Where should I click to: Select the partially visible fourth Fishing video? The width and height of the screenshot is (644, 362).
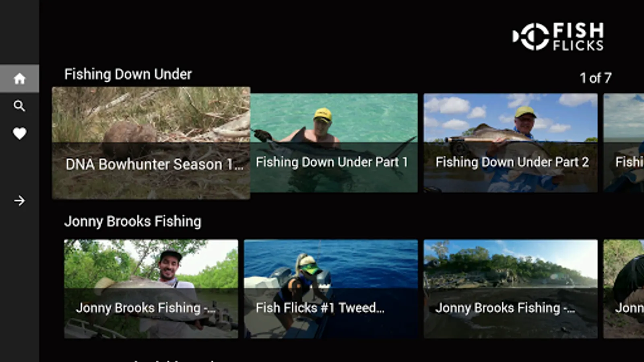coord(623,143)
